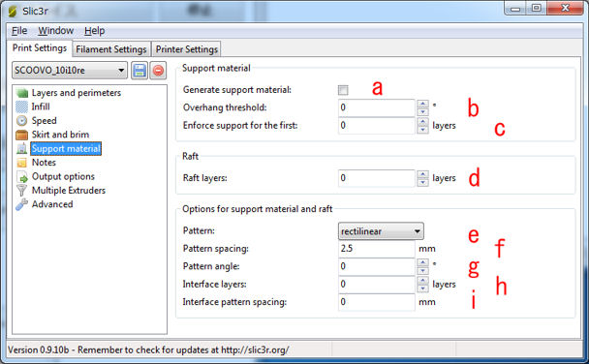Click the Support material building icon
The image size is (589, 364).
pos(21,149)
